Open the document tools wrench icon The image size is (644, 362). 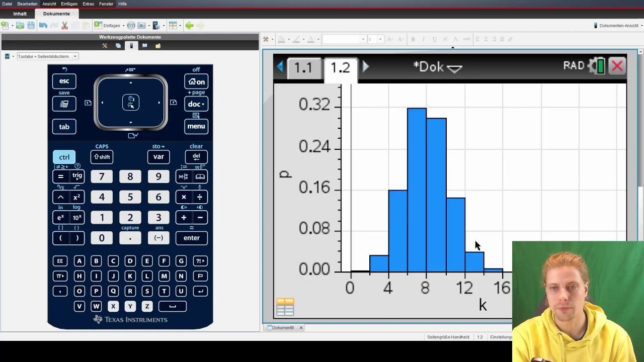point(105,46)
